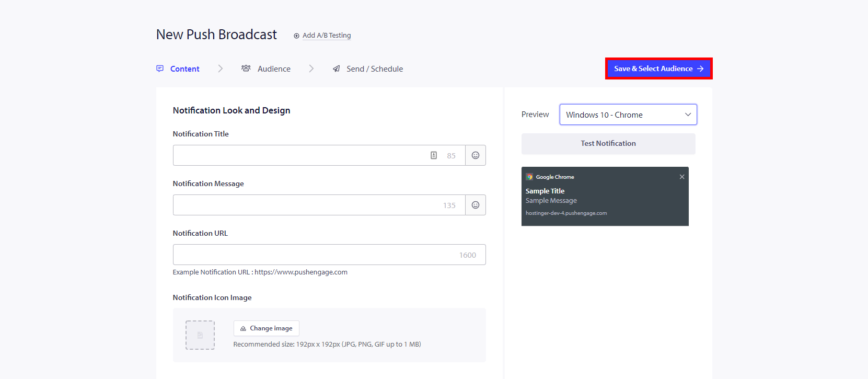Expand the Preview device dropdown
This screenshot has height=379, width=868.
tap(628, 114)
